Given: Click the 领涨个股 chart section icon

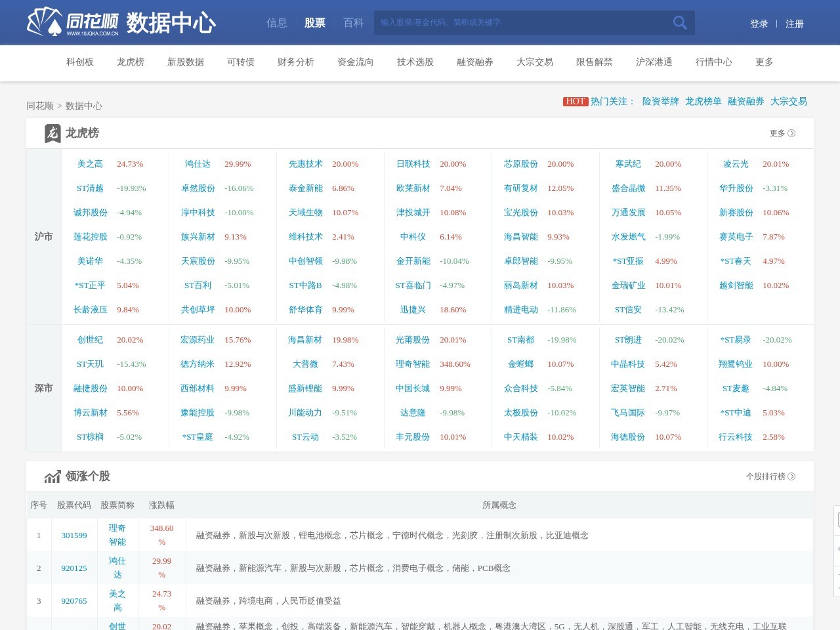Looking at the screenshot, I should click(x=52, y=476).
